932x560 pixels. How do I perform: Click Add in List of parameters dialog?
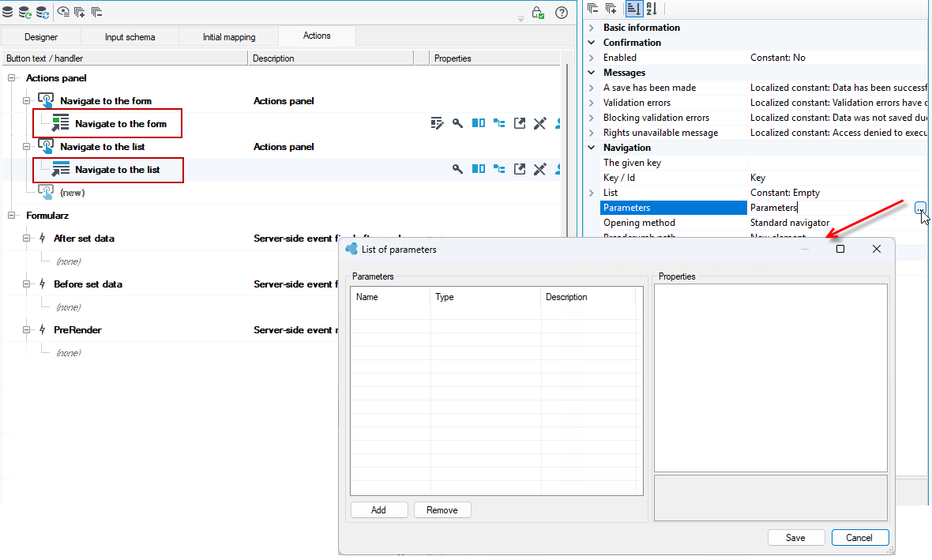coord(378,510)
